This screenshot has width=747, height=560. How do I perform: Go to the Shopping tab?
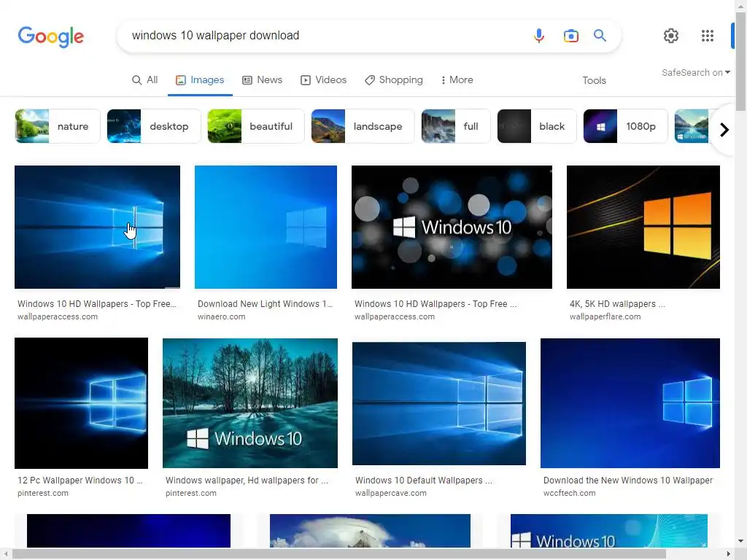pos(394,80)
